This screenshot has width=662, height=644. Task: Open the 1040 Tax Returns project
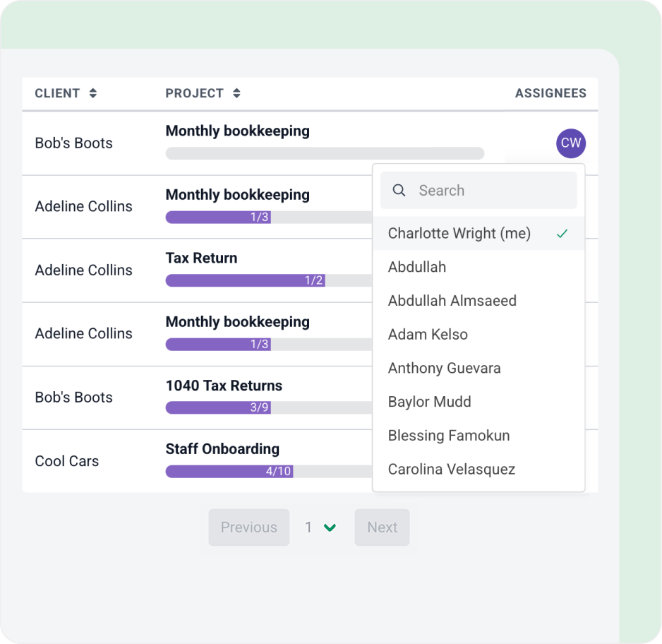click(224, 386)
